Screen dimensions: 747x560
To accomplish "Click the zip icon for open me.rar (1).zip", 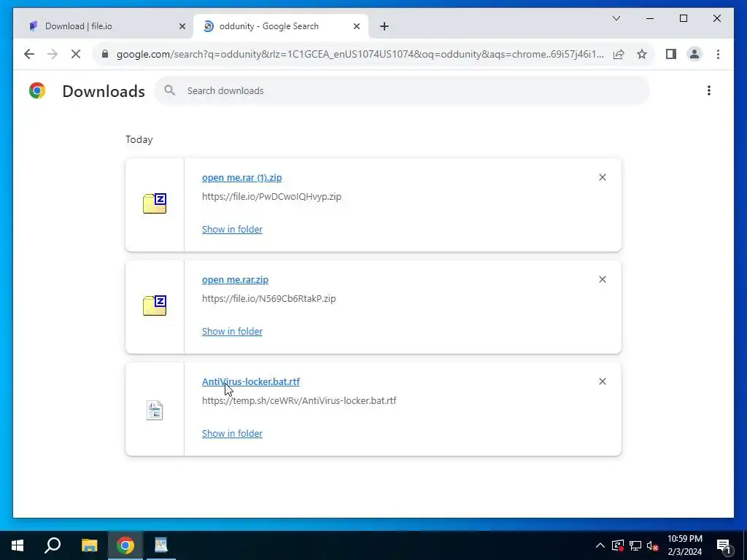I will coord(155,203).
